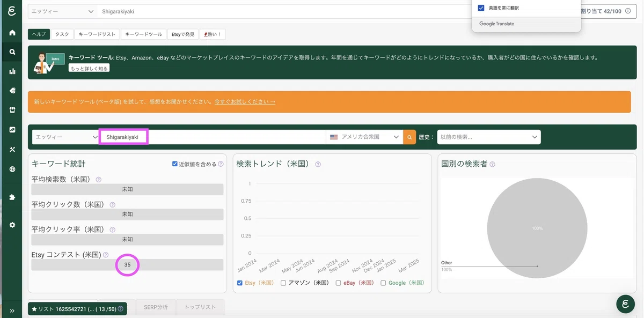Click the 平均クリック数 未知 value bar
The height and width of the screenshot is (318, 644).
point(127,214)
